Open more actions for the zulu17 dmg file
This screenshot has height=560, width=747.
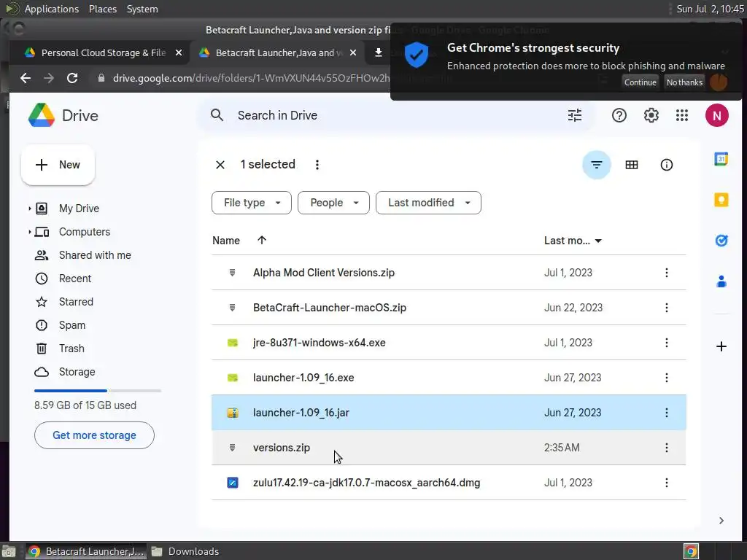667,483
